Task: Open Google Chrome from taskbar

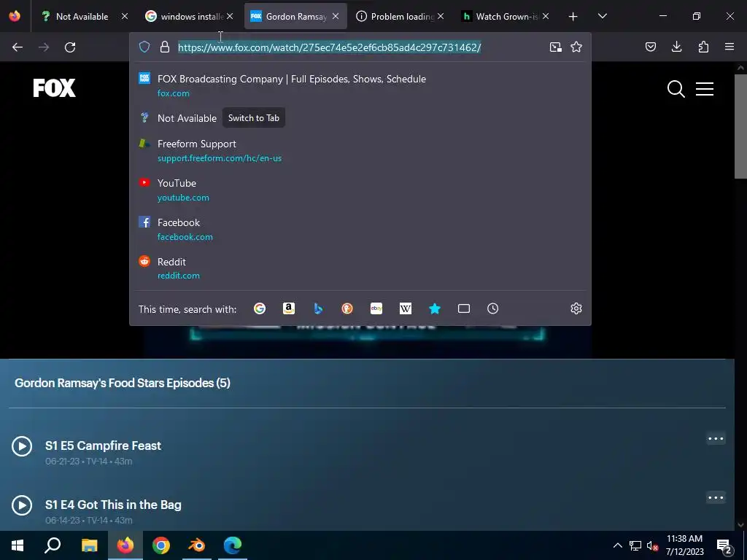Action: click(161, 545)
